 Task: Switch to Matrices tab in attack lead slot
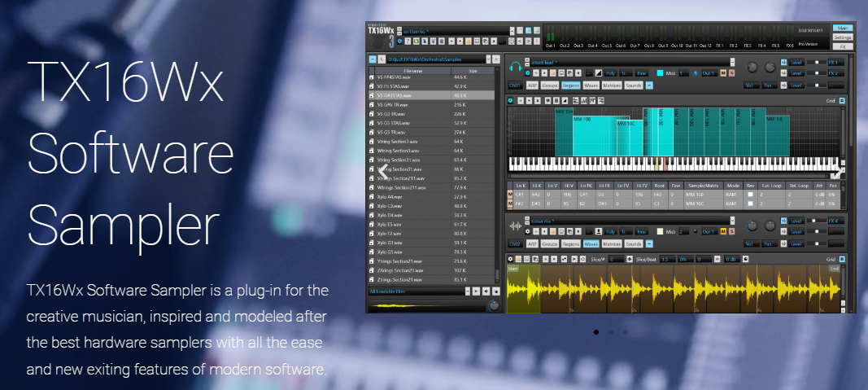(612, 85)
